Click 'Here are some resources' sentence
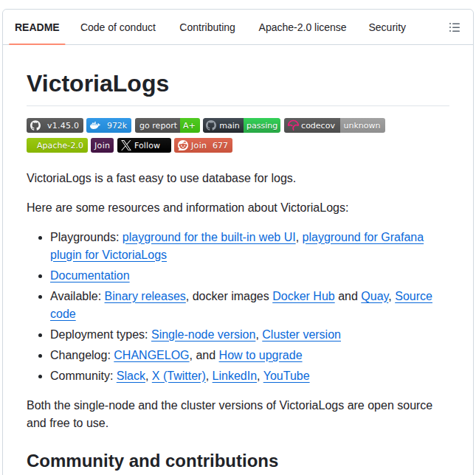Viewport: 476px width, 475px height. (187, 207)
